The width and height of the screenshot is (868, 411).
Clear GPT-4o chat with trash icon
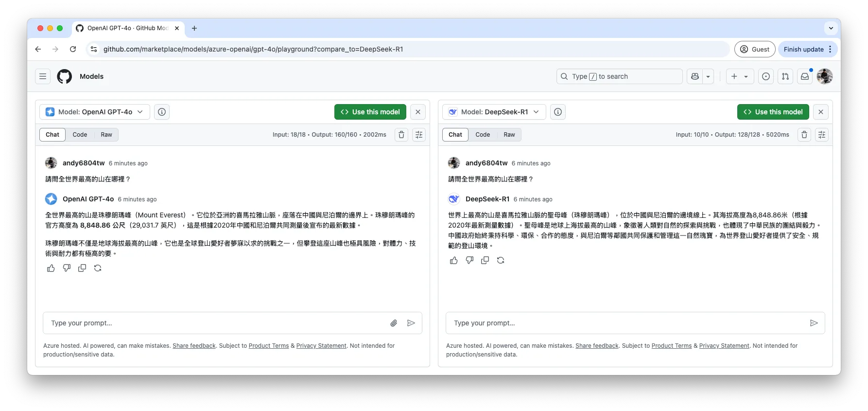coord(401,135)
